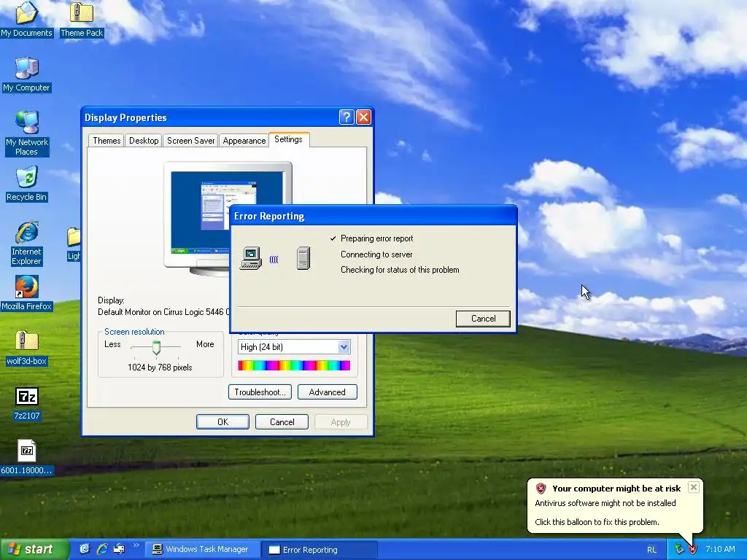747x560 pixels.
Task: Click the 'Connecting to server' status line
Action: pos(376,254)
